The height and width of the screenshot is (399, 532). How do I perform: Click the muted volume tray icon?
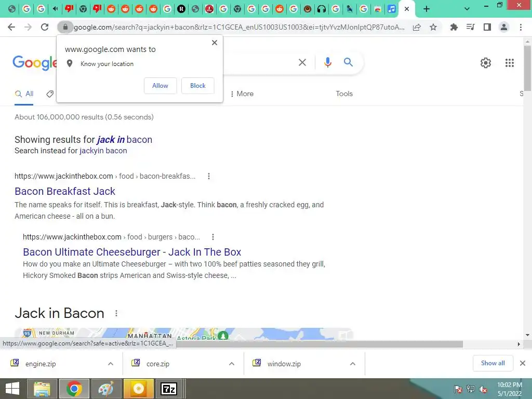tap(483, 389)
